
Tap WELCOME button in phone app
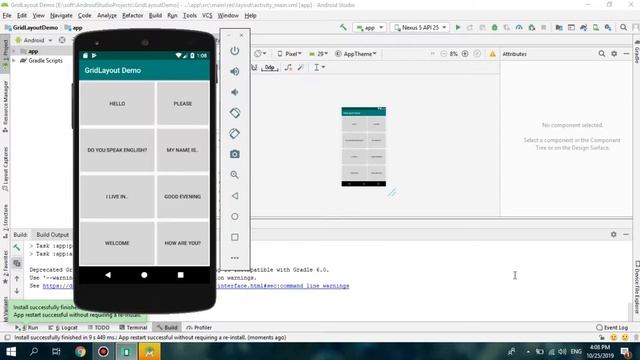(x=117, y=243)
